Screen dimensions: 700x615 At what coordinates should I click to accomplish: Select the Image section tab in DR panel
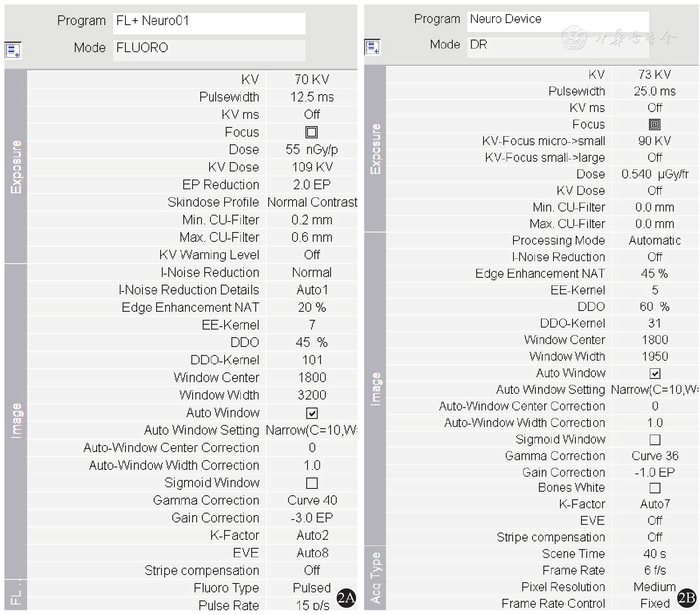point(375,389)
